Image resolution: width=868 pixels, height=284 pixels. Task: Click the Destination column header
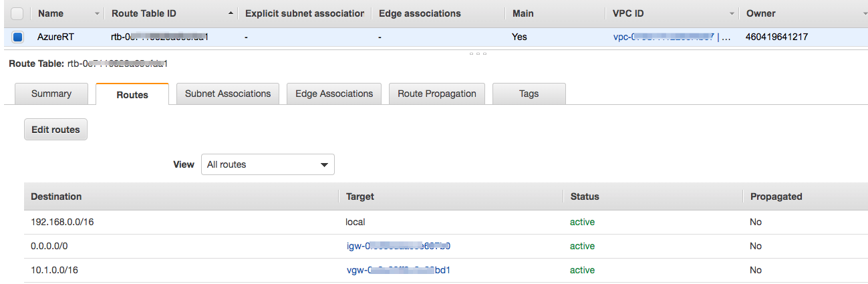tap(57, 196)
